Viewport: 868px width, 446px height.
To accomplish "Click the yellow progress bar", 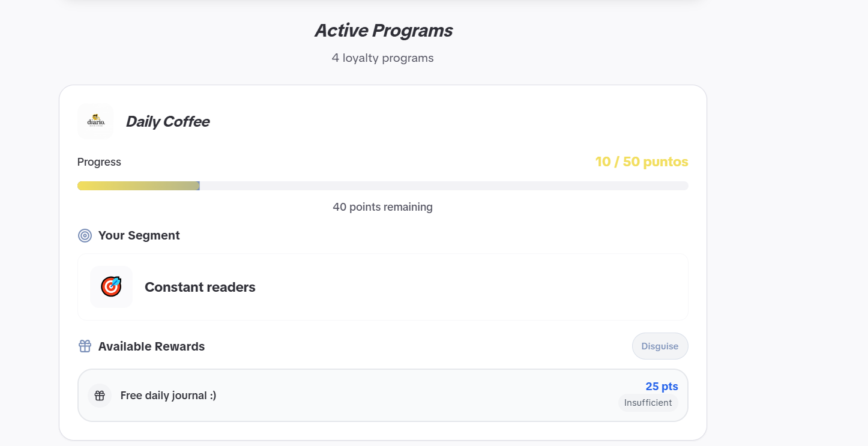I will [138, 185].
